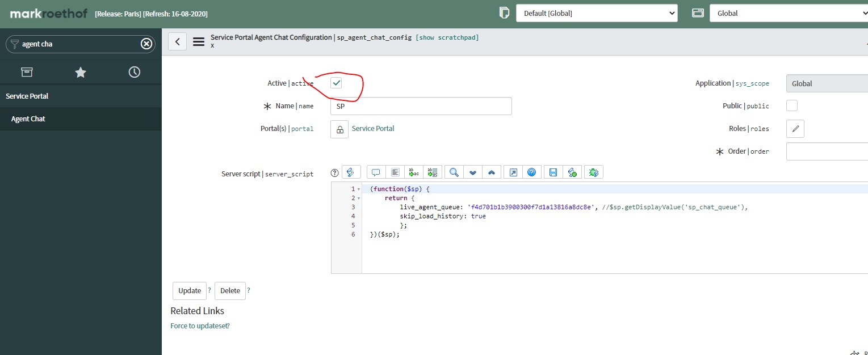The image size is (868, 355).
Task: Click the live_agent_queue line in script
Action: pyautogui.click(x=574, y=207)
